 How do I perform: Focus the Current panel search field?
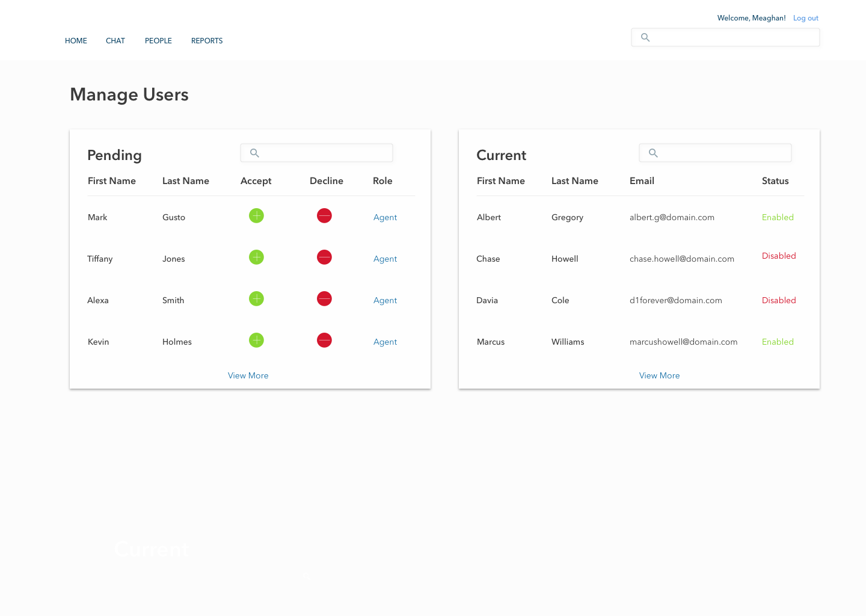(x=715, y=153)
